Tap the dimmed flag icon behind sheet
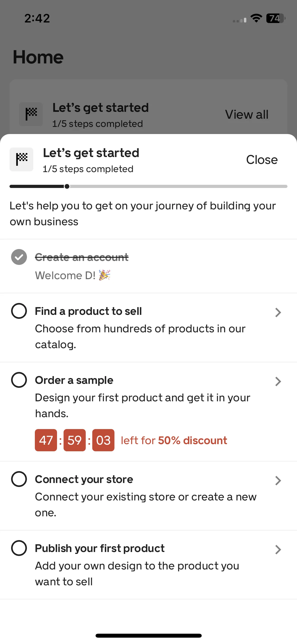 pyautogui.click(x=31, y=114)
